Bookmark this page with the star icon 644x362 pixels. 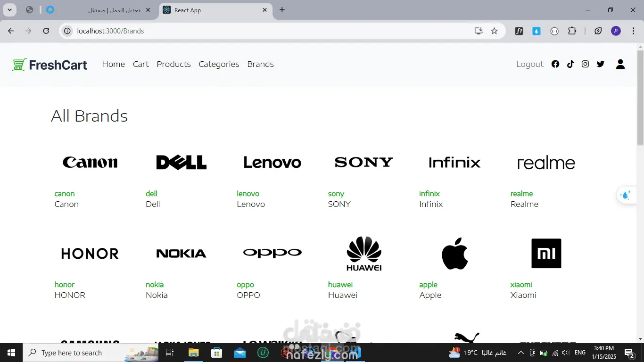coord(494,31)
